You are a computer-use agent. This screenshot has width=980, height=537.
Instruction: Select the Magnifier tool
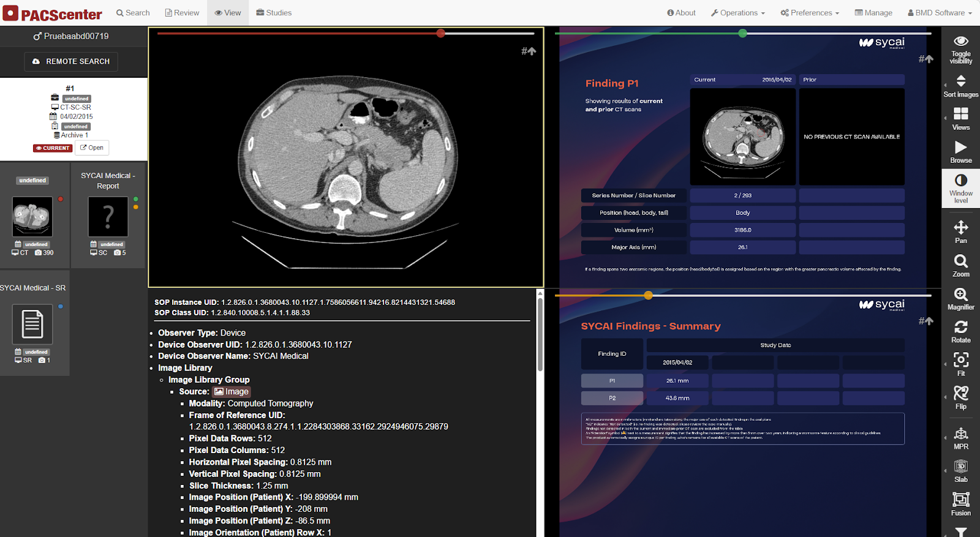tap(960, 299)
